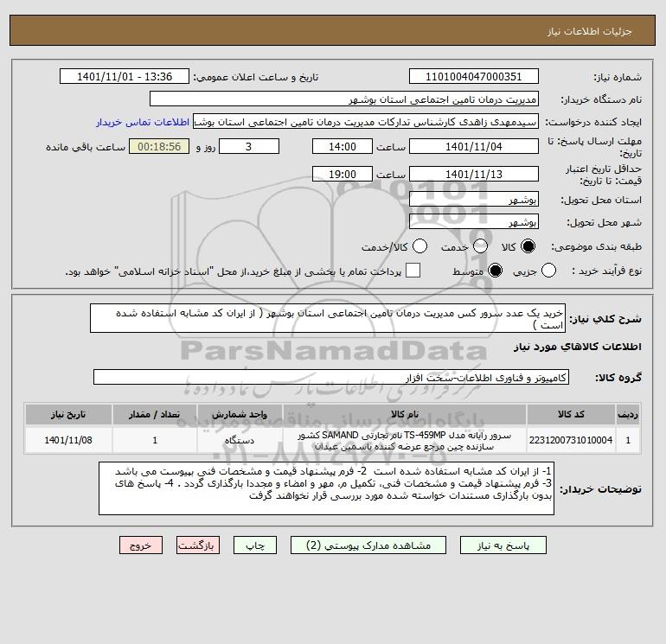
Task: Click the واحد شمارش column header
Action: tap(240, 414)
